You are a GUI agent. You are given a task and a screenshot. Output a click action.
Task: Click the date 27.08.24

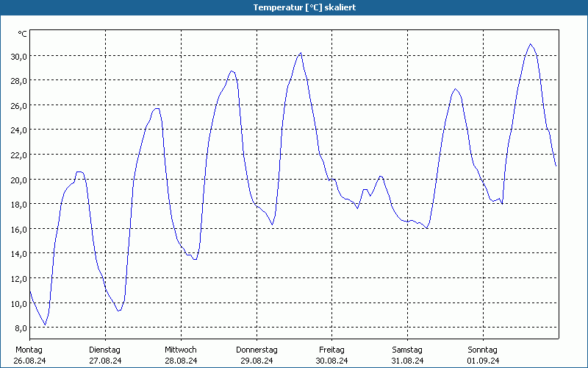pyautogui.click(x=105, y=361)
